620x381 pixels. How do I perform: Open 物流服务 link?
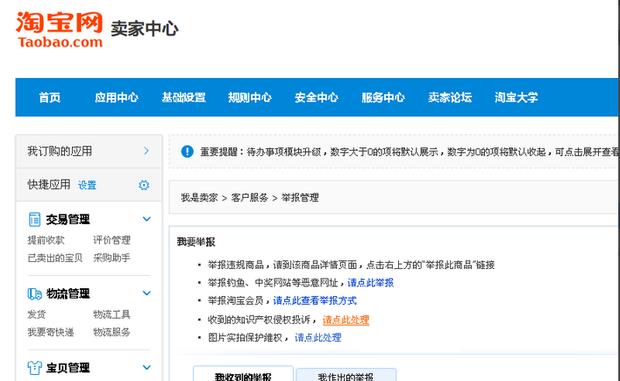point(112,332)
